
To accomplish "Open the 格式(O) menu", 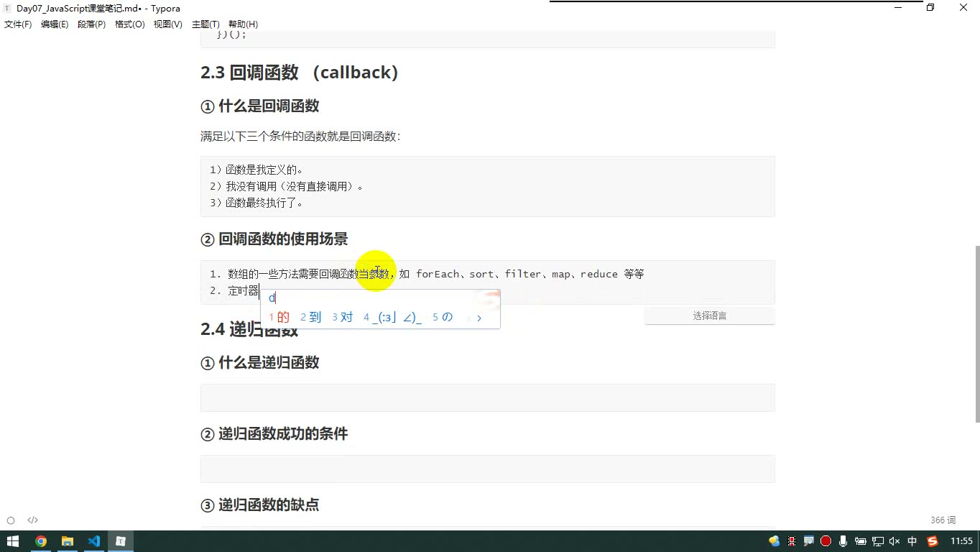I will coord(130,24).
